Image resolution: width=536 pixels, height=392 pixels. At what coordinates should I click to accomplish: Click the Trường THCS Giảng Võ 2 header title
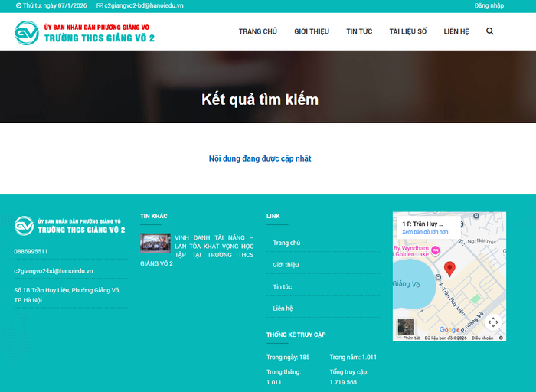pos(99,38)
